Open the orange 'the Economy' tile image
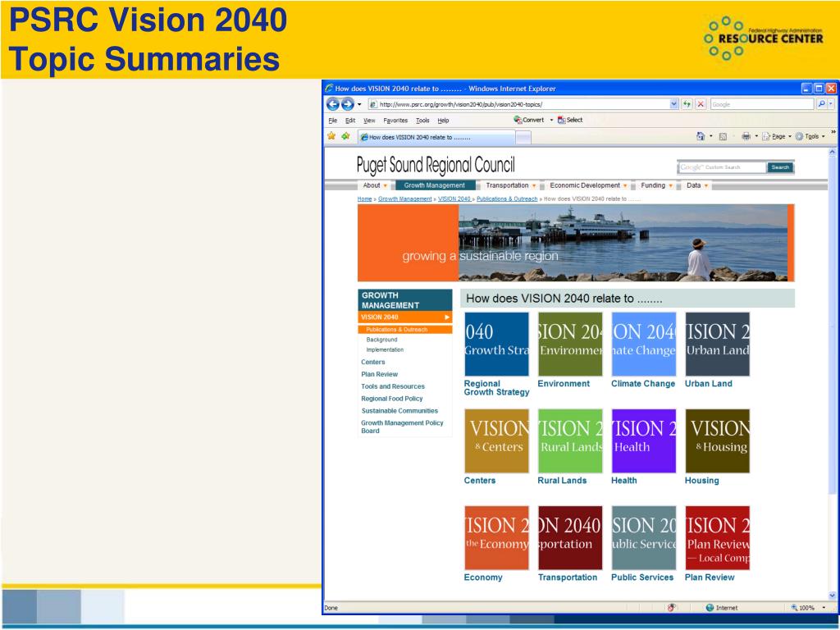Image resolution: width=840 pixels, height=630 pixels. coord(496,538)
